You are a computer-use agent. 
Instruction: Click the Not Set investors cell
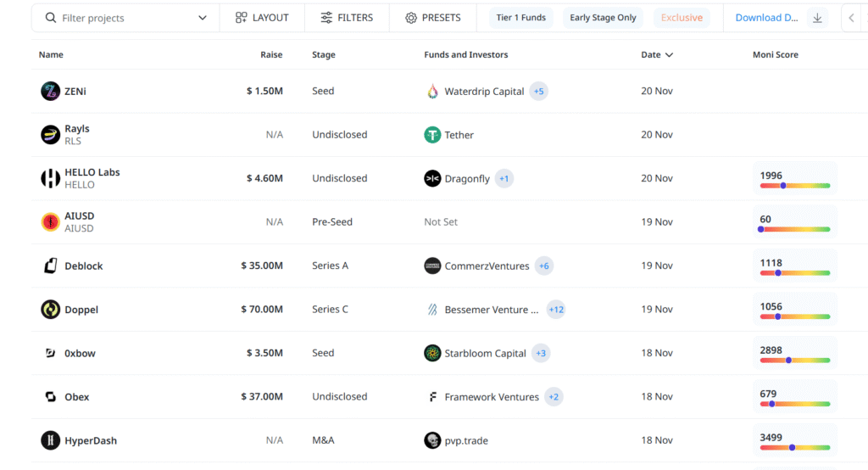coord(441,222)
